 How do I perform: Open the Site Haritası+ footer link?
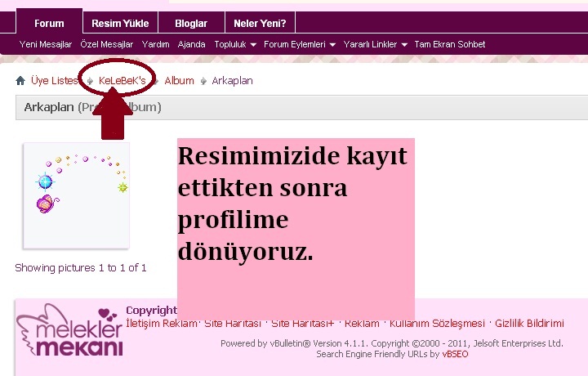click(303, 323)
